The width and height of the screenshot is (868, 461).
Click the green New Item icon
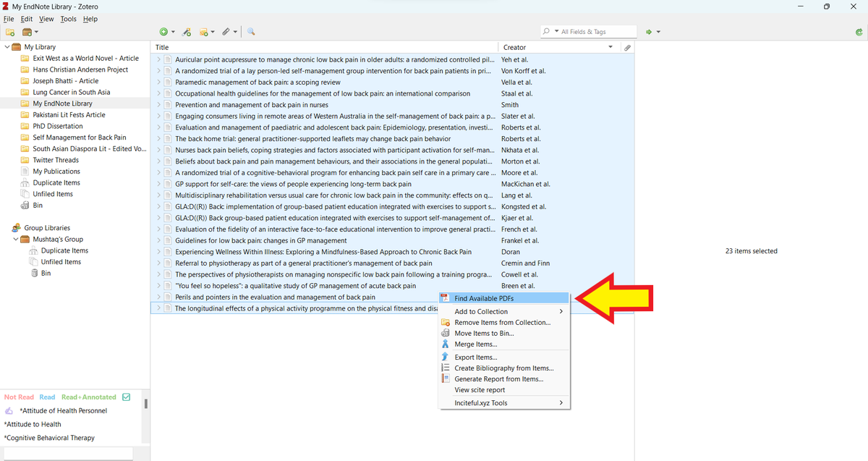[x=163, y=32]
